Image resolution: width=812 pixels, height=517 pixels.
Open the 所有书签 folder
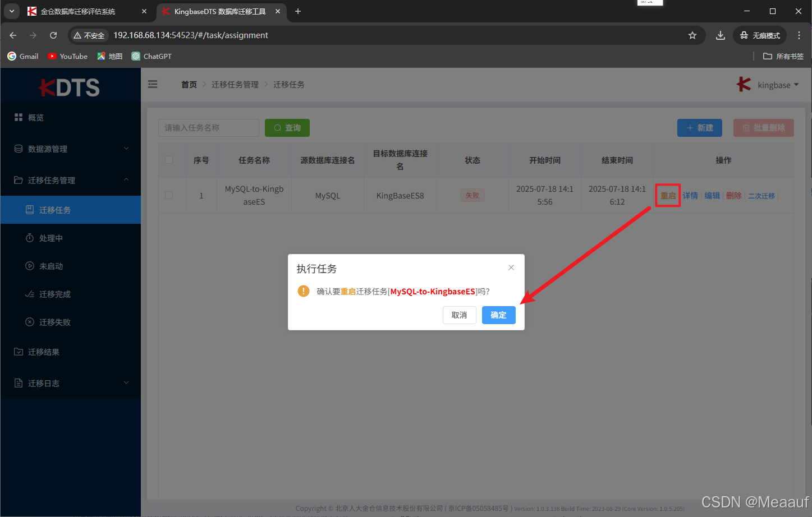point(783,56)
